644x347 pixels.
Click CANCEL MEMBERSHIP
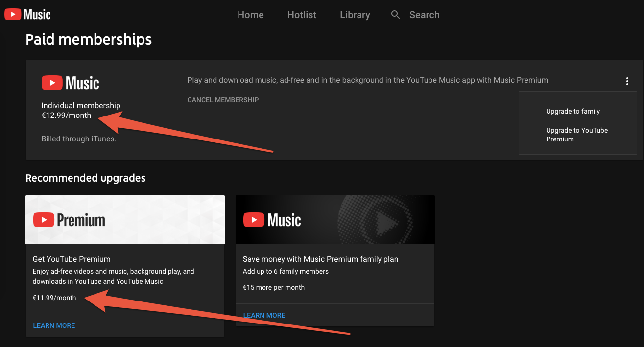tap(223, 100)
